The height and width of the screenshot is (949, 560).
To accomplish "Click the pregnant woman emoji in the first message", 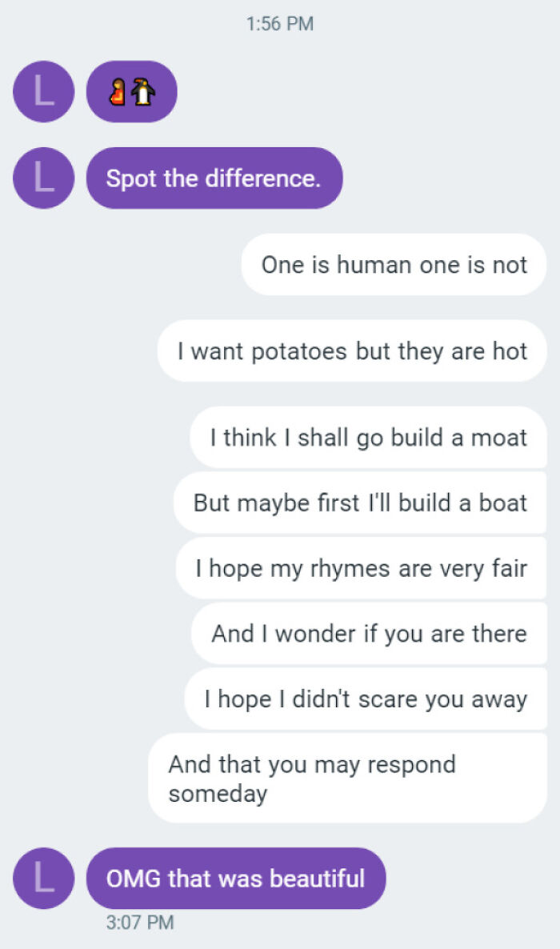I will [x=117, y=91].
